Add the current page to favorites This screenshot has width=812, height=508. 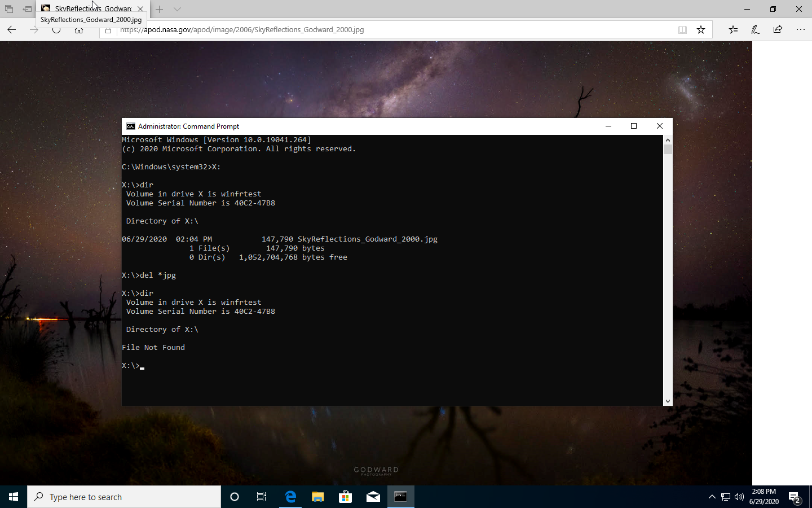point(701,29)
